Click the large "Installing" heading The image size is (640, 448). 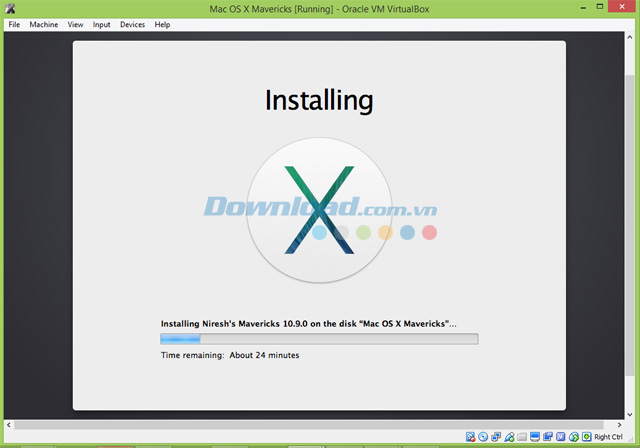(x=319, y=100)
